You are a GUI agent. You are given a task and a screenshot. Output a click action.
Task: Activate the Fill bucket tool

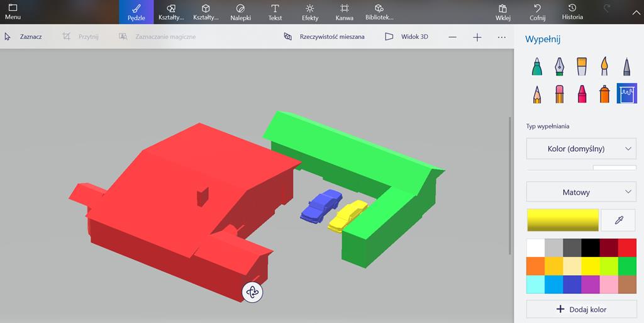[x=627, y=94]
